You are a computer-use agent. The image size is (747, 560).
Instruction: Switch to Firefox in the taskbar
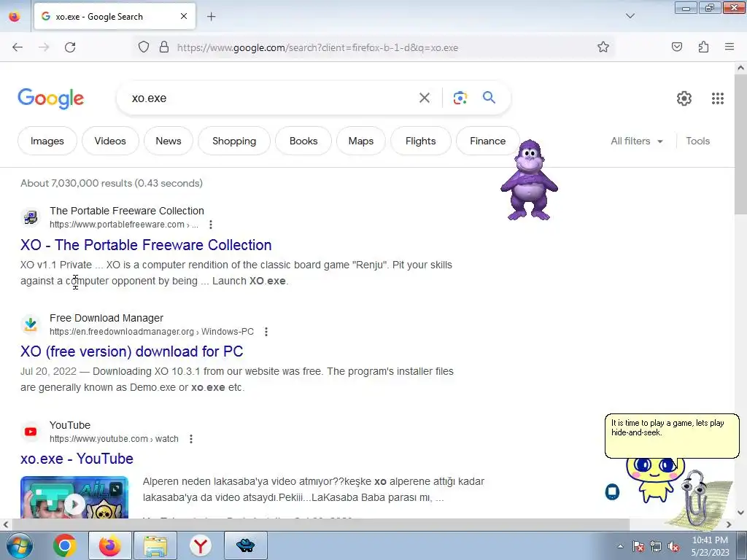[109, 545]
